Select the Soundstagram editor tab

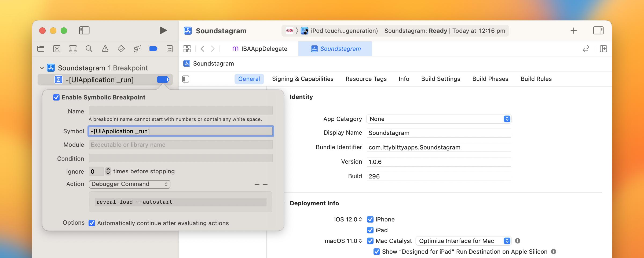point(335,49)
